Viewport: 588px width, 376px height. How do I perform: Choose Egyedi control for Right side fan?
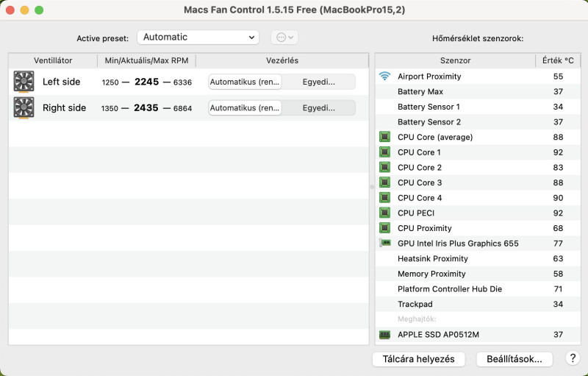point(318,108)
